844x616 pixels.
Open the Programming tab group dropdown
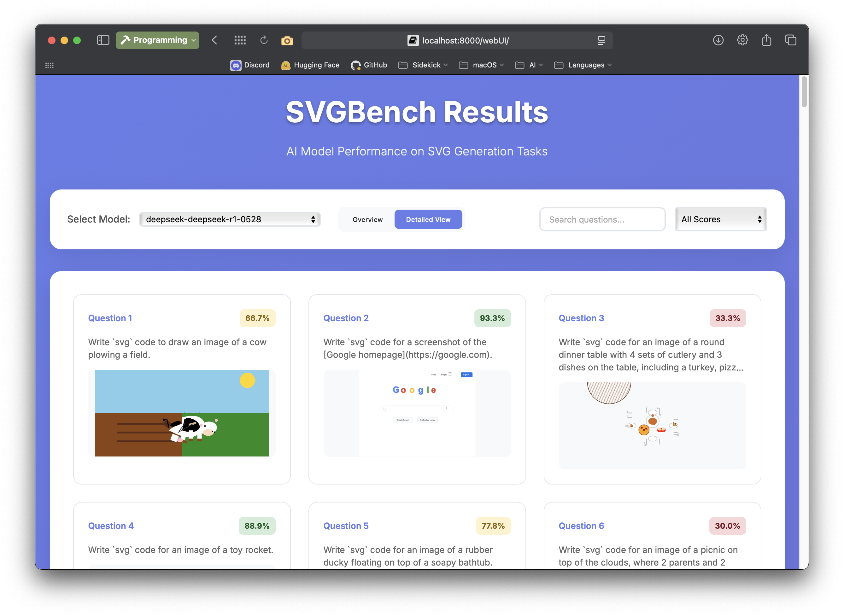[157, 40]
